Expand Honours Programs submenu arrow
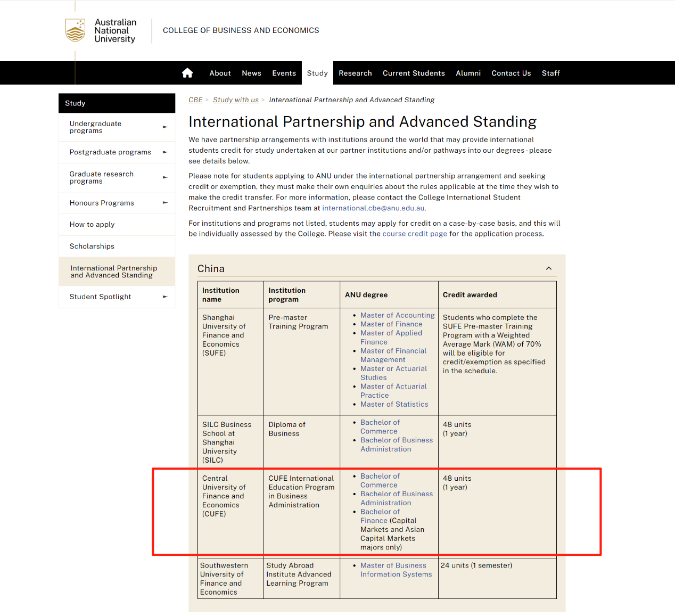The image size is (675, 616). pyautogui.click(x=165, y=203)
